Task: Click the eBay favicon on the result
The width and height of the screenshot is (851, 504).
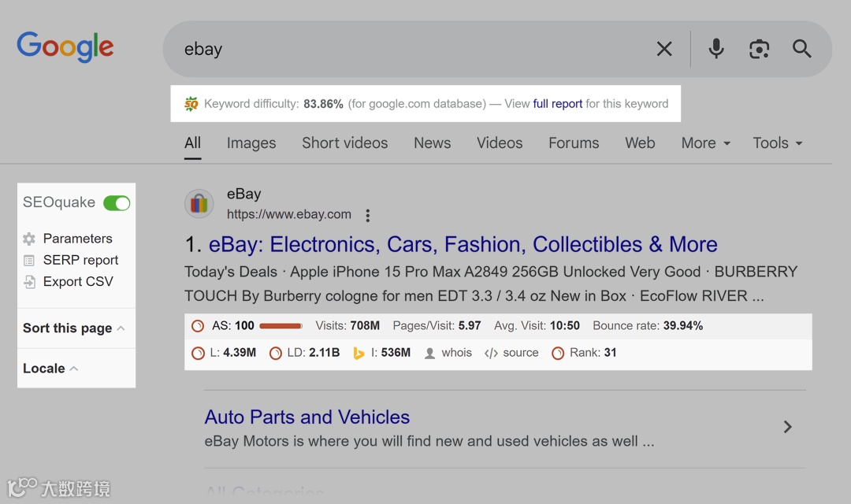Action: tap(199, 203)
